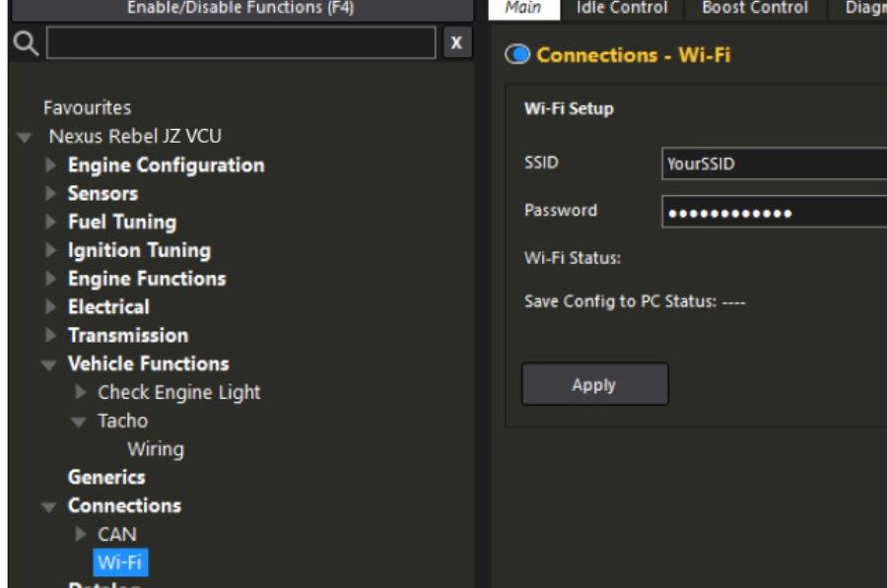The height and width of the screenshot is (588, 887).
Task: Expand the CAN node arrow
Action: [x=81, y=535]
